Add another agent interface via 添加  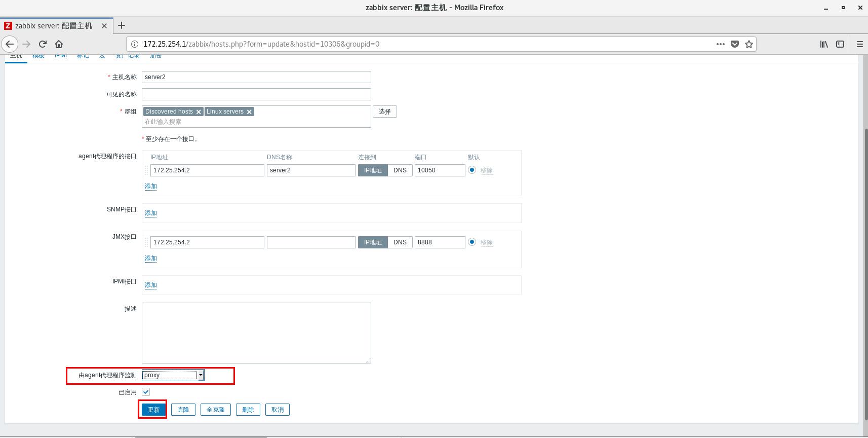[x=151, y=186]
